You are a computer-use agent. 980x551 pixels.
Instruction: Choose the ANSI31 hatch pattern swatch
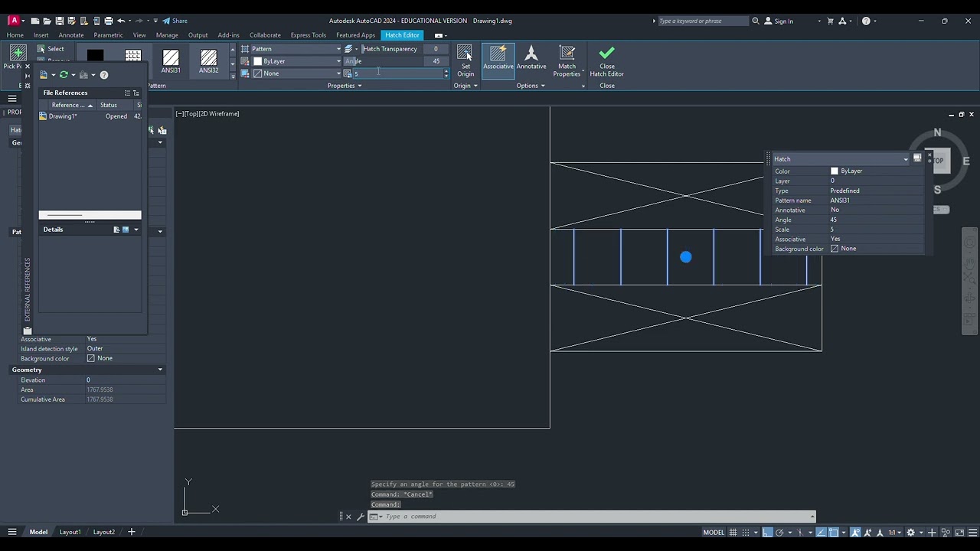click(171, 61)
